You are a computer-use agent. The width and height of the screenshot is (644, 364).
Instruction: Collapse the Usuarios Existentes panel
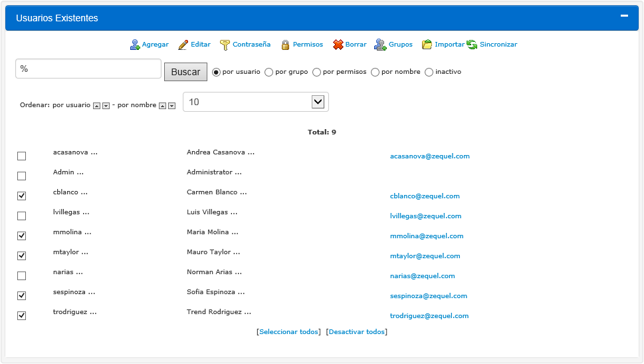pyautogui.click(x=624, y=16)
